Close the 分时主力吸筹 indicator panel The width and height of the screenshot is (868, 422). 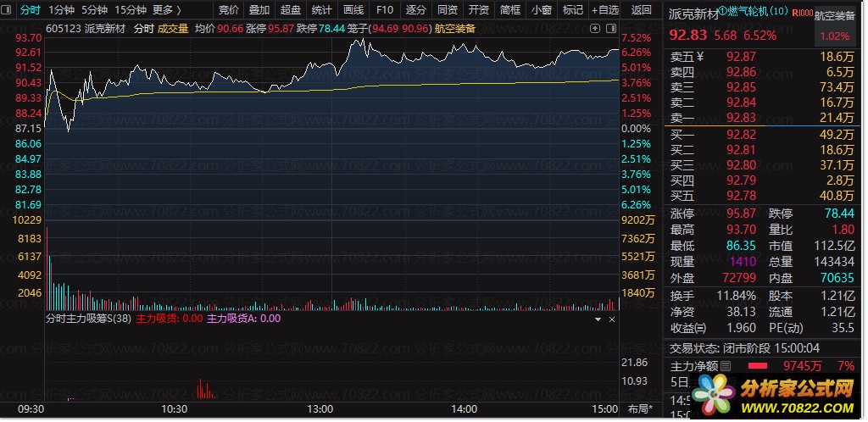612,319
